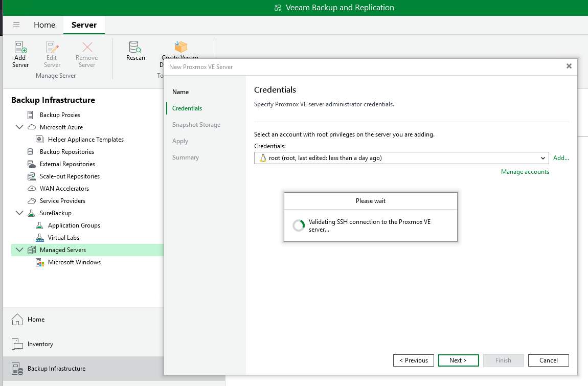Click the Create Veeam package icon
The width and height of the screenshot is (588, 386).
coord(180,47)
